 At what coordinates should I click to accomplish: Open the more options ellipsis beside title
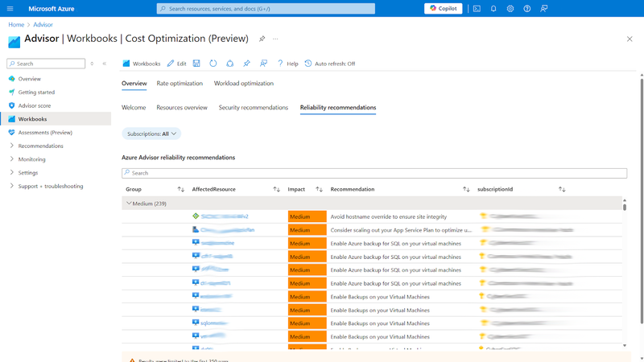tap(275, 39)
